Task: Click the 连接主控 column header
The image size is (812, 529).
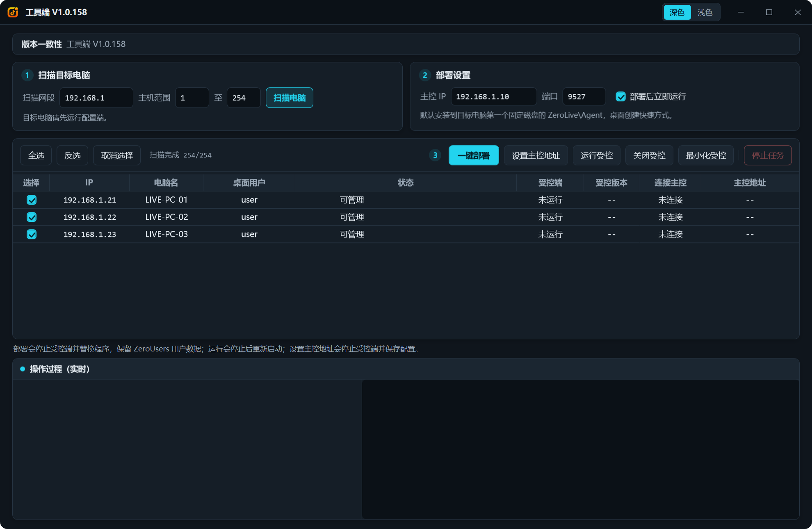Action: click(x=671, y=182)
